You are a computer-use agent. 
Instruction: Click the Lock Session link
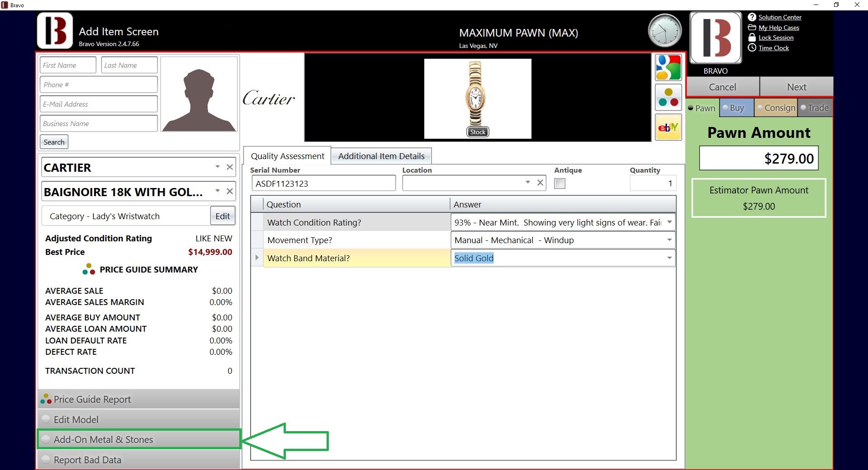776,38
